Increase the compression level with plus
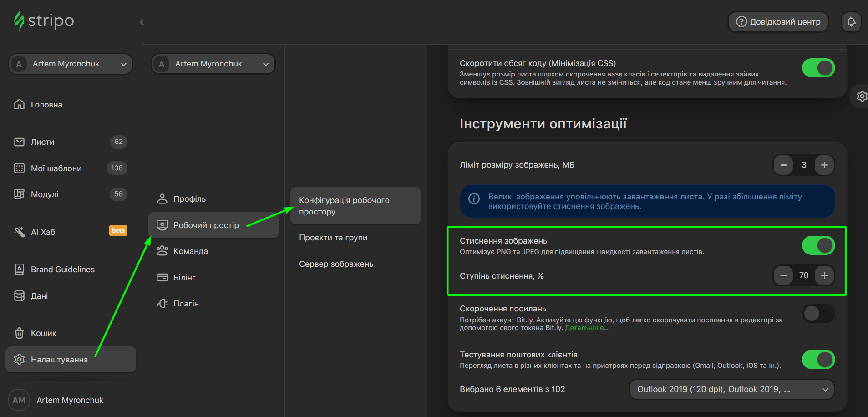Screen dimensions: 868x417 point(824,275)
